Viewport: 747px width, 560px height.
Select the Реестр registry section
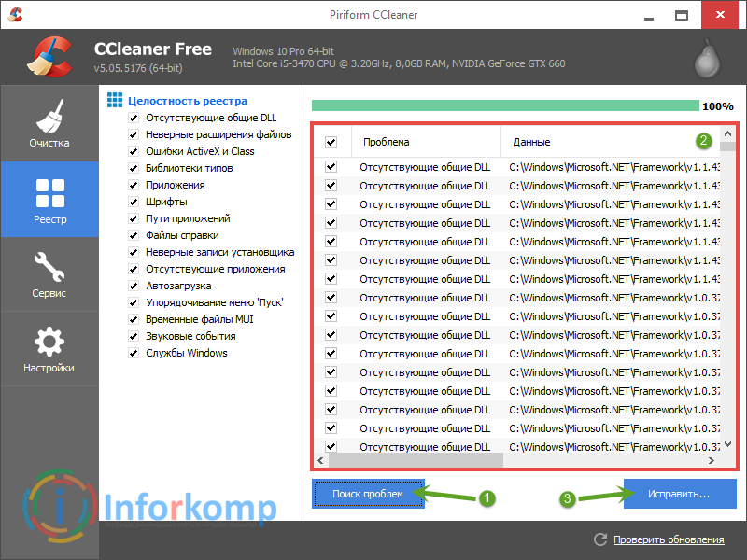coord(49,199)
